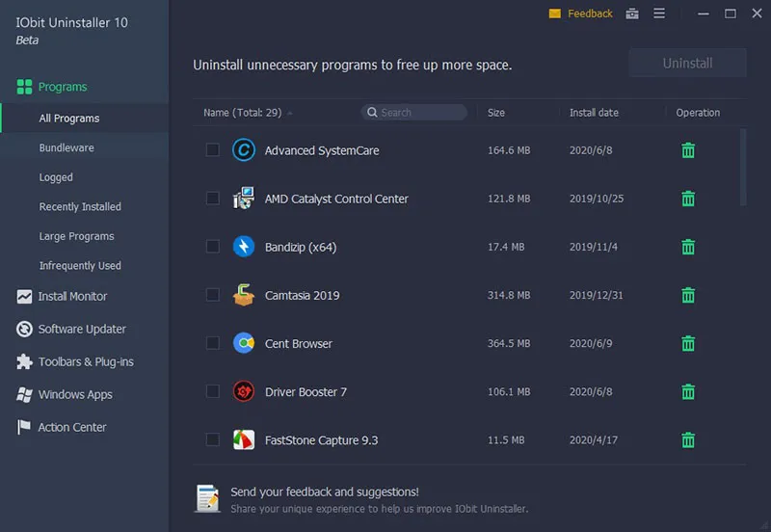Open the Bundleware category

[66, 147]
